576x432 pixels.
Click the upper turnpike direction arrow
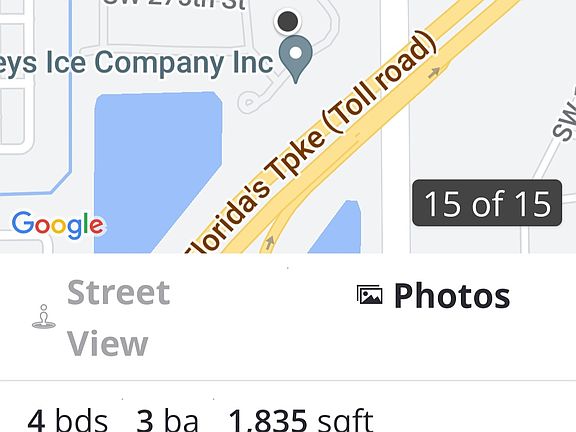434,72
